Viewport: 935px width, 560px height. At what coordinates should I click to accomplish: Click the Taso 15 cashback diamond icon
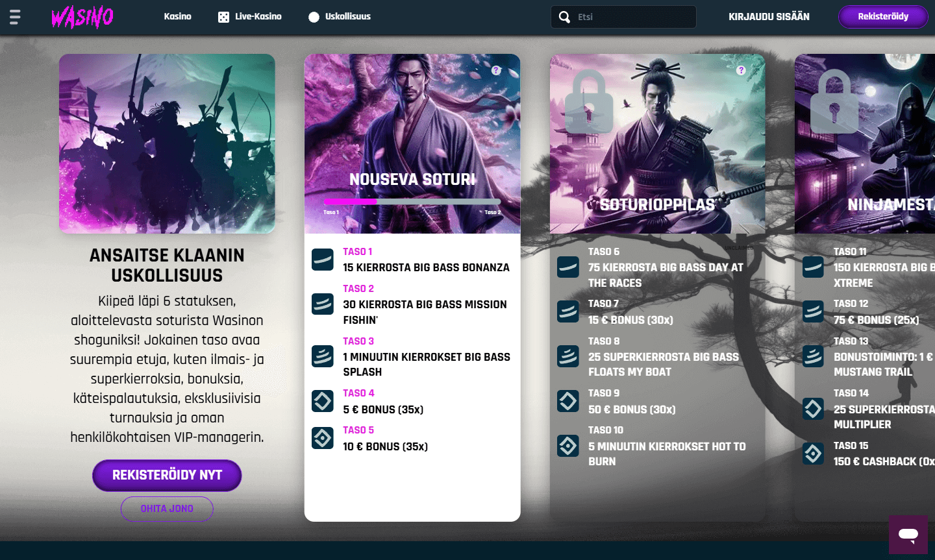pos(813,453)
